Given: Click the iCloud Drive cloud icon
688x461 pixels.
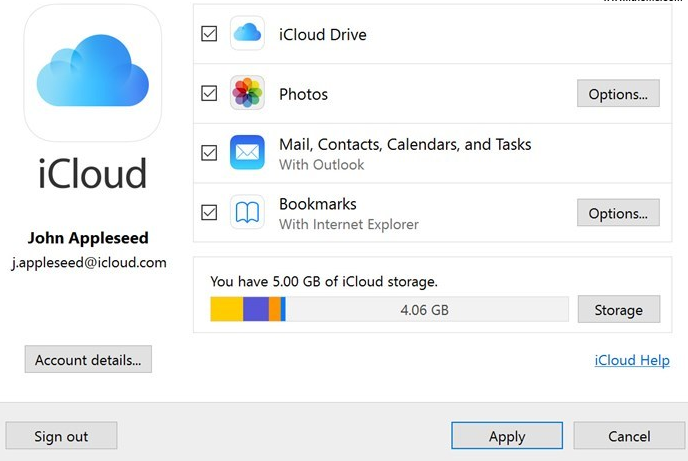Looking at the screenshot, I should point(247,33).
